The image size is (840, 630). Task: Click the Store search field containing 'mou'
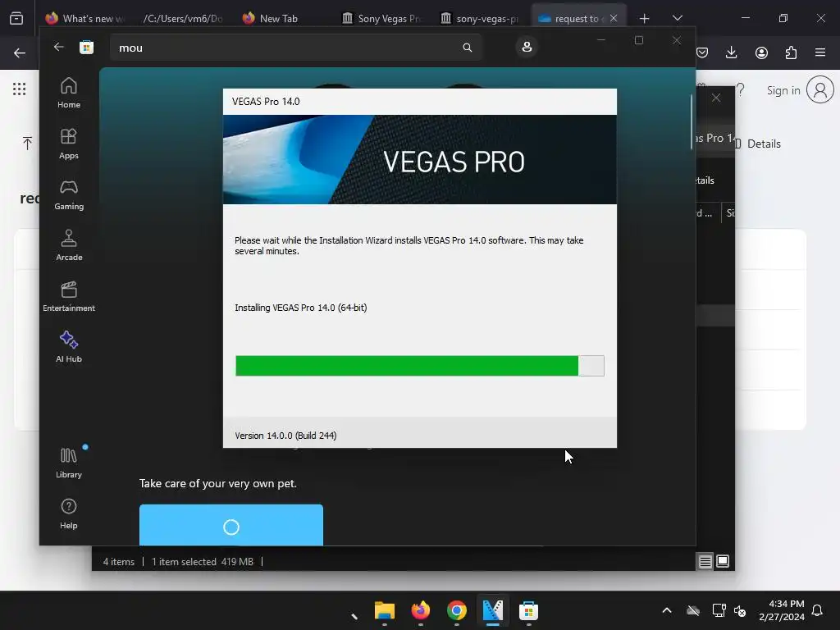pyautogui.click(x=295, y=48)
